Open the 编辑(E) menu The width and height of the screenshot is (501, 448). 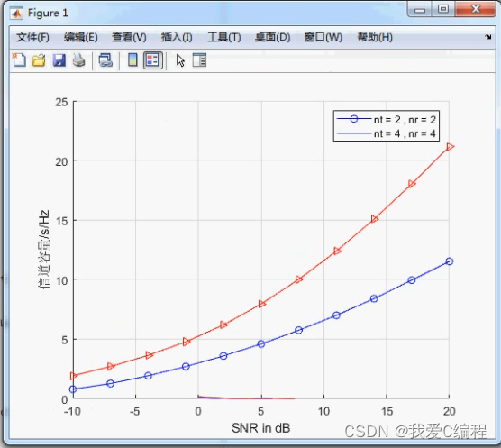pyautogui.click(x=80, y=37)
